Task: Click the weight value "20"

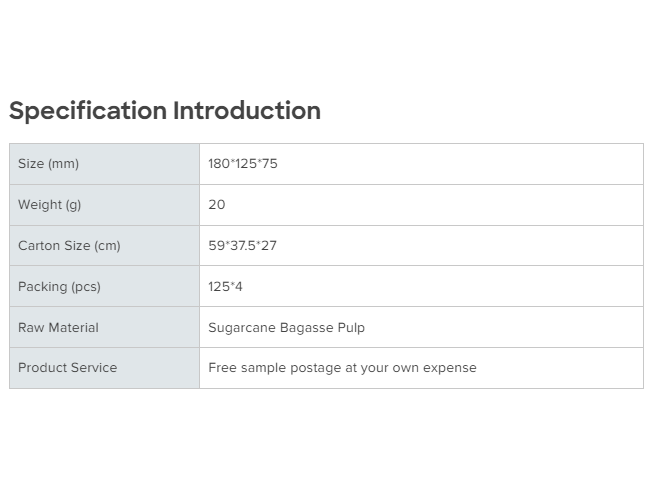Action: pyautogui.click(x=217, y=205)
